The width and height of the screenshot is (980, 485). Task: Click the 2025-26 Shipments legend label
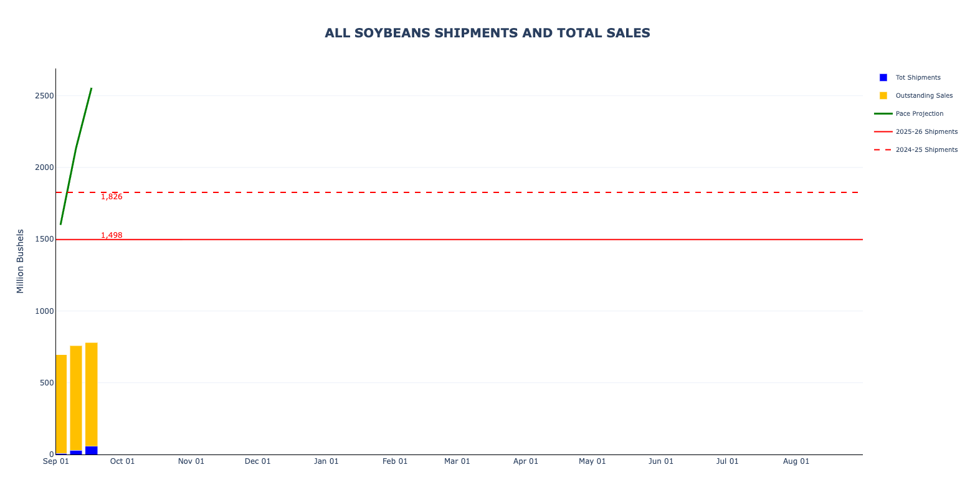(926, 132)
